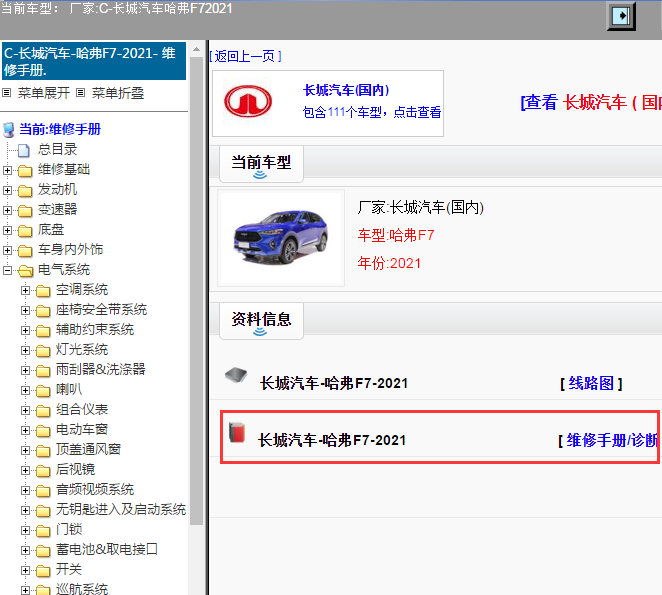Click the document icon beside 总目录
The image size is (662, 595).
click(x=24, y=150)
